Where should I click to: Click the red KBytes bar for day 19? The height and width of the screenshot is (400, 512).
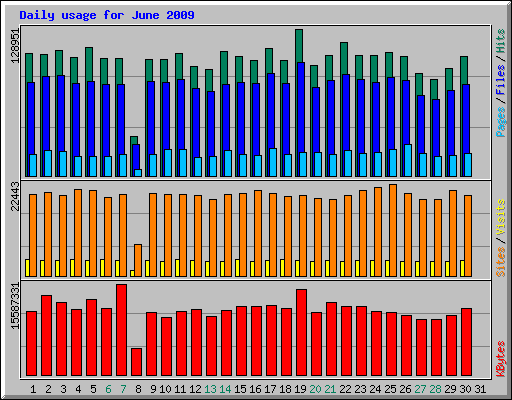(x=301, y=333)
